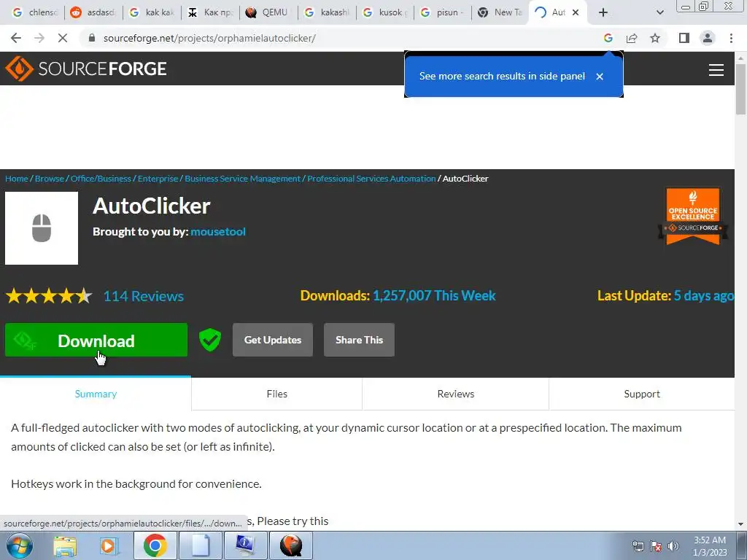Click '5 days ago' last update text
Screen dimensions: 747x560
click(x=704, y=296)
